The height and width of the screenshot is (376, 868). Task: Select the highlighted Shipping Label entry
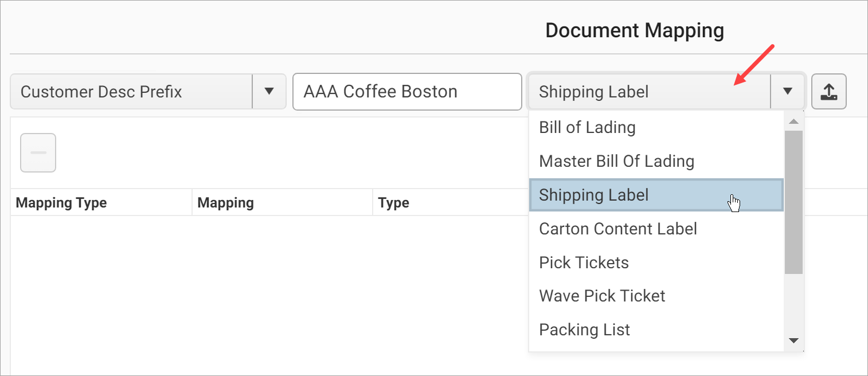point(593,195)
